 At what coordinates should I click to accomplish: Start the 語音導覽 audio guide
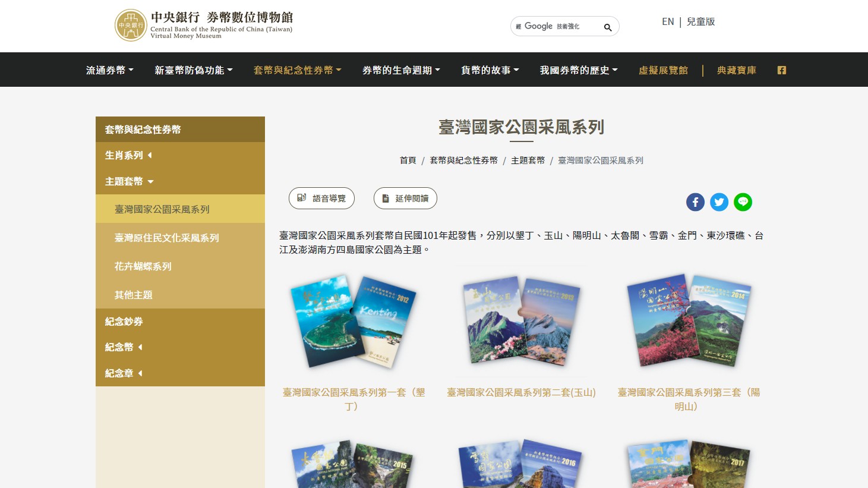point(321,199)
